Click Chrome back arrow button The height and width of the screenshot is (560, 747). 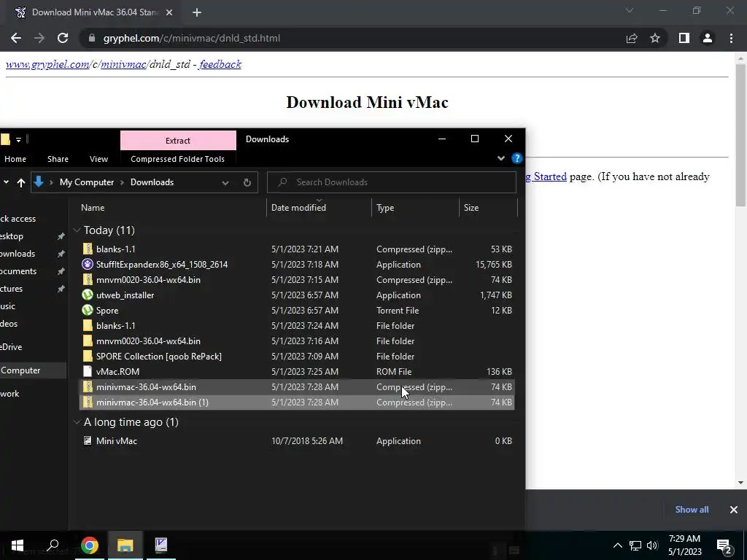16,38
